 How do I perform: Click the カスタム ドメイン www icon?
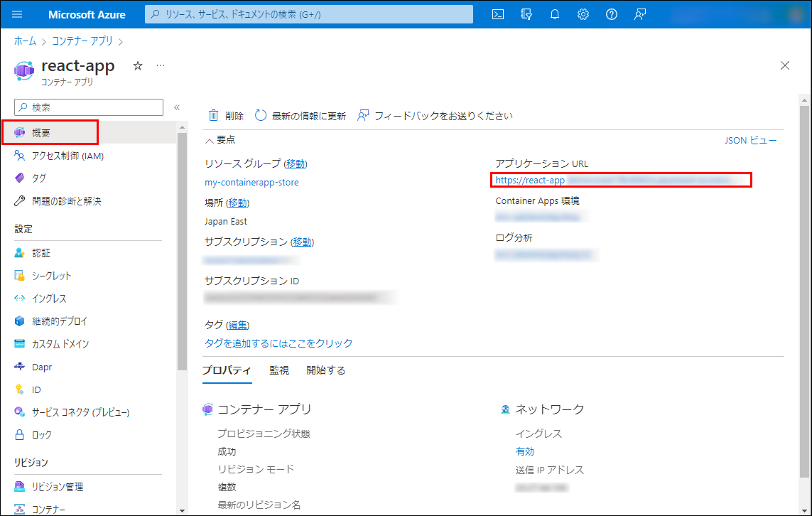(20, 344)
